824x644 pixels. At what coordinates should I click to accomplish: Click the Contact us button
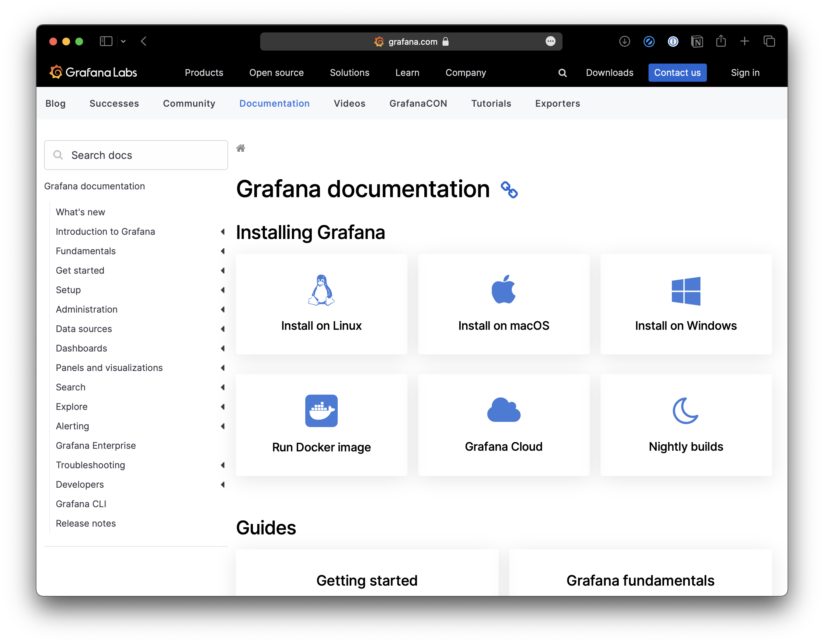(677, 72)
